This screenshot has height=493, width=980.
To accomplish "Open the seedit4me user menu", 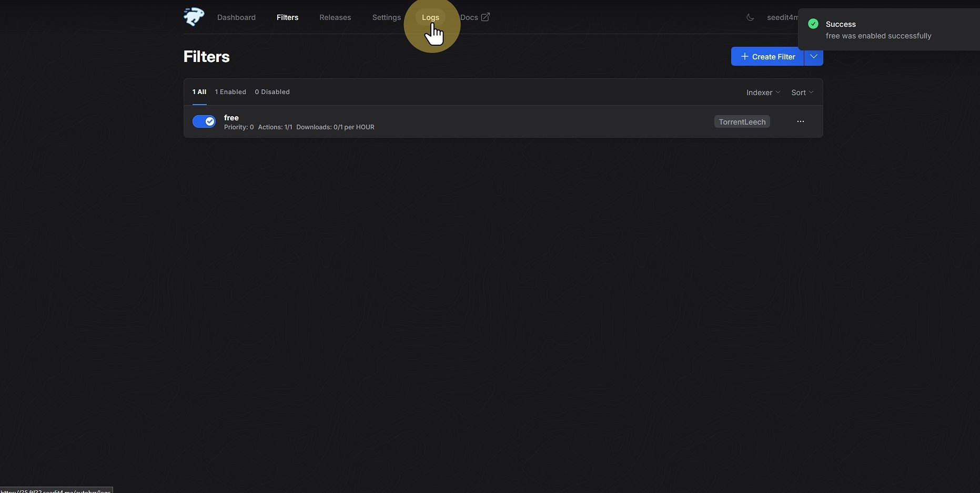I will click(782, 17).
